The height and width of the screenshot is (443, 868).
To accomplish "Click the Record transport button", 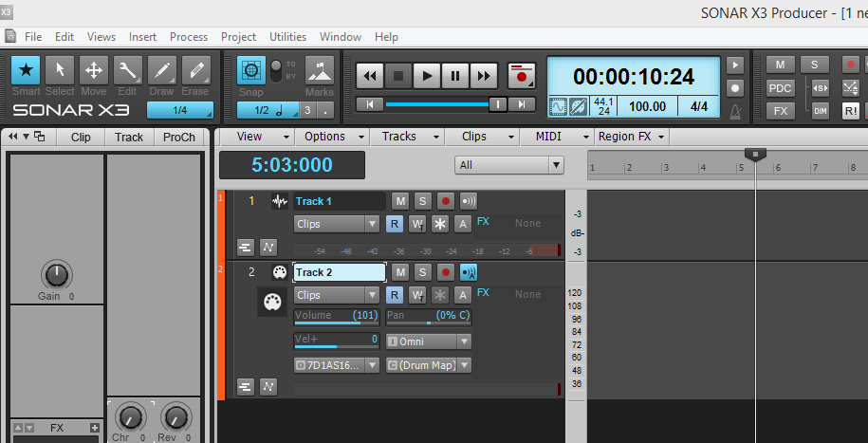I will click(521, 75).
